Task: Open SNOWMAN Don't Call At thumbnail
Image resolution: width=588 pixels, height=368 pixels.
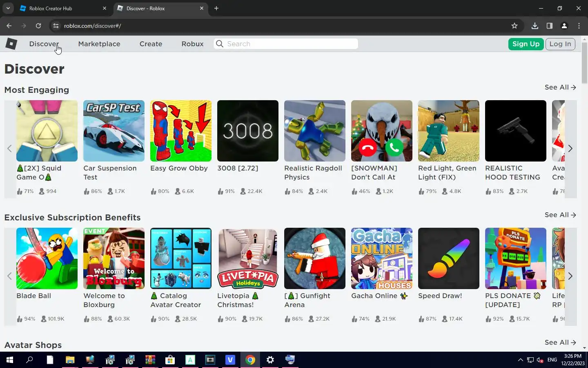Action: pyautogui.click(x=382, y=131)
